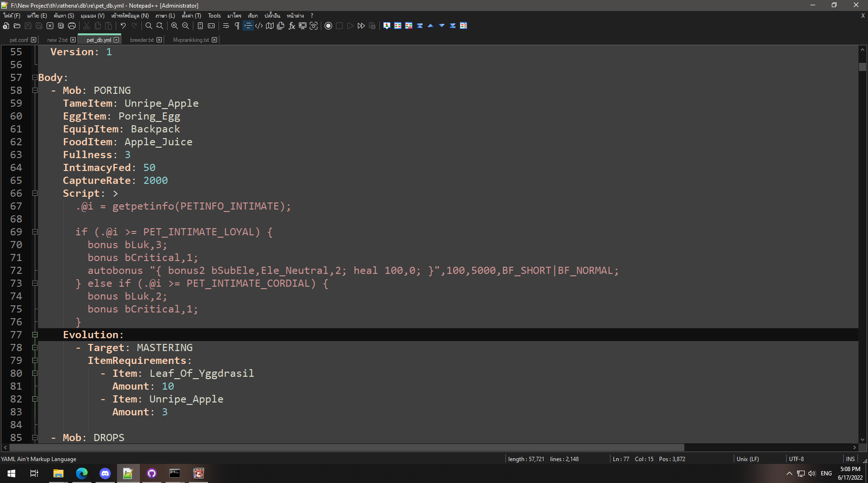Viewport: 868px width, 483px height.
Task: Switch to the breeder.txt tab
Action: 141,40
